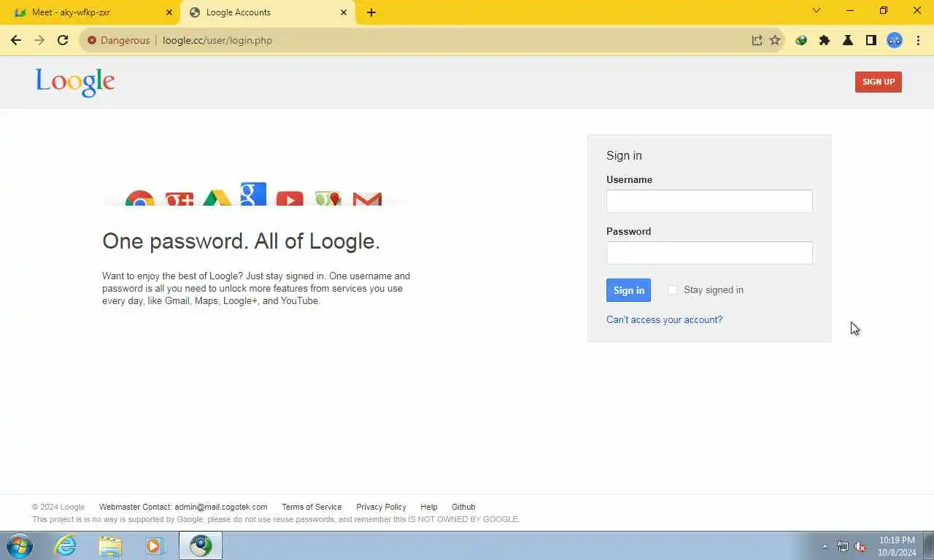Open the Extensions puzzle-piece menu

click(825, 41)
